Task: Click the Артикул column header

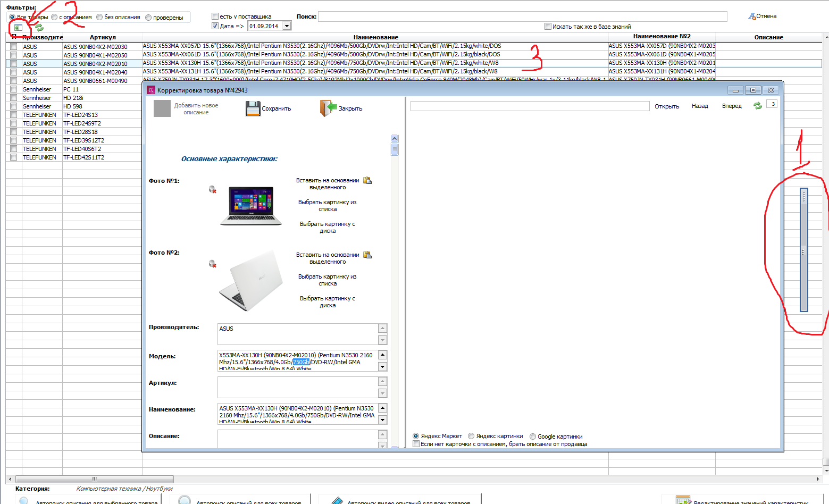Action: click(x=103, y=37)
